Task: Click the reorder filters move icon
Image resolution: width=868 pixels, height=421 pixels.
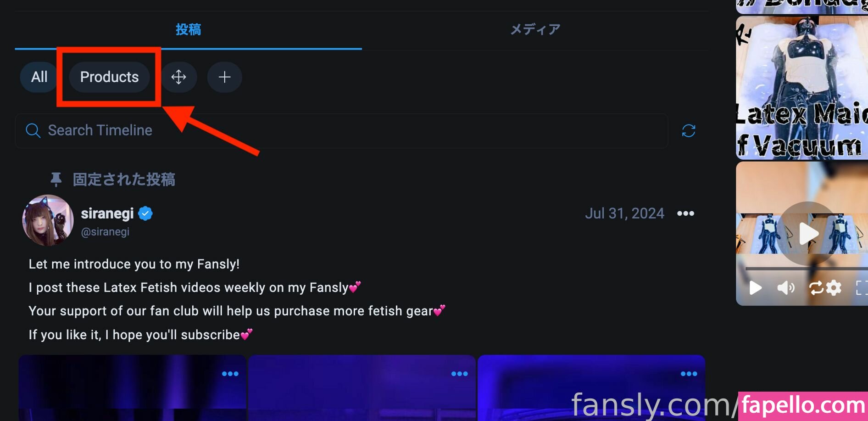Action: point(179,77)
